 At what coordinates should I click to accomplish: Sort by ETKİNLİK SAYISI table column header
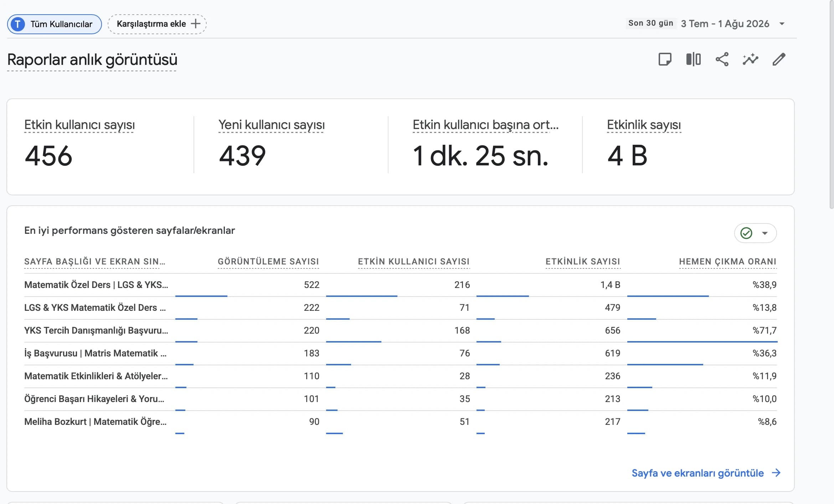tap(583, 262)
